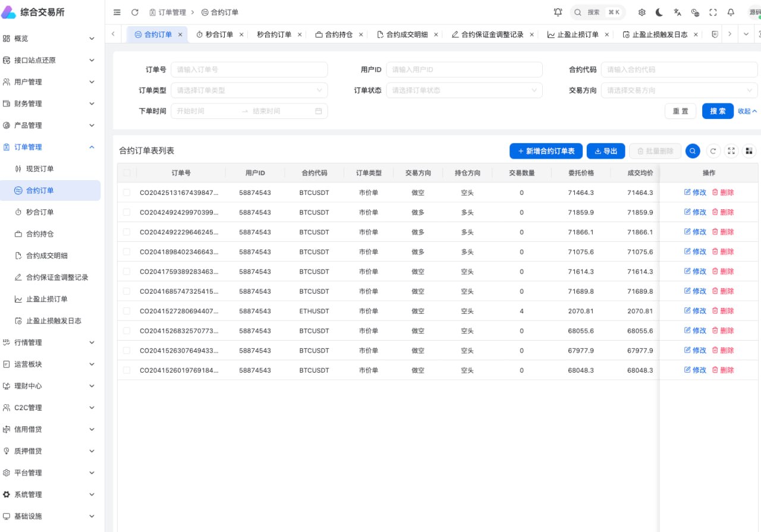Click the blue round search icon above table
Image resolution: width=761 pixels, height=532 pixels.
pyautogui.click(x=693, y=151)
